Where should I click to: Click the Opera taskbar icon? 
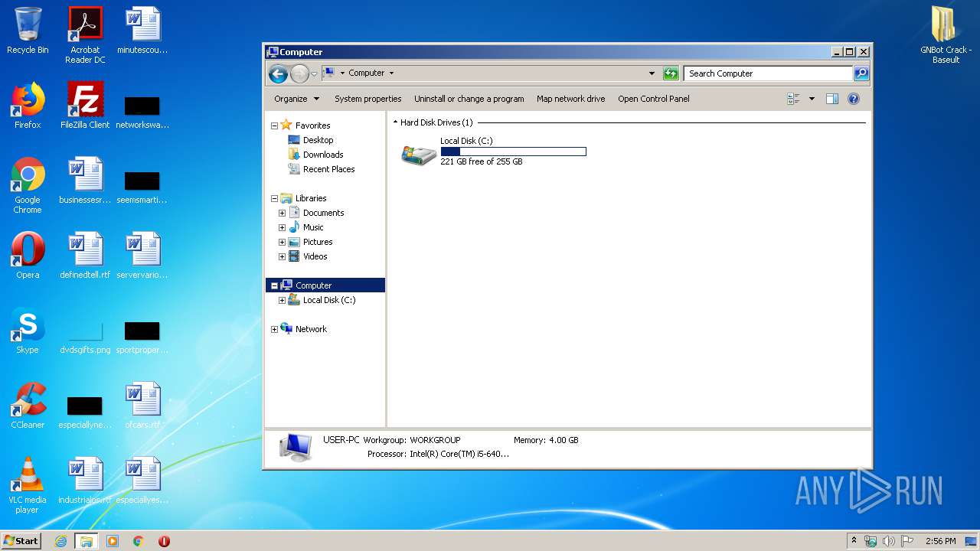tap(164, 541)
